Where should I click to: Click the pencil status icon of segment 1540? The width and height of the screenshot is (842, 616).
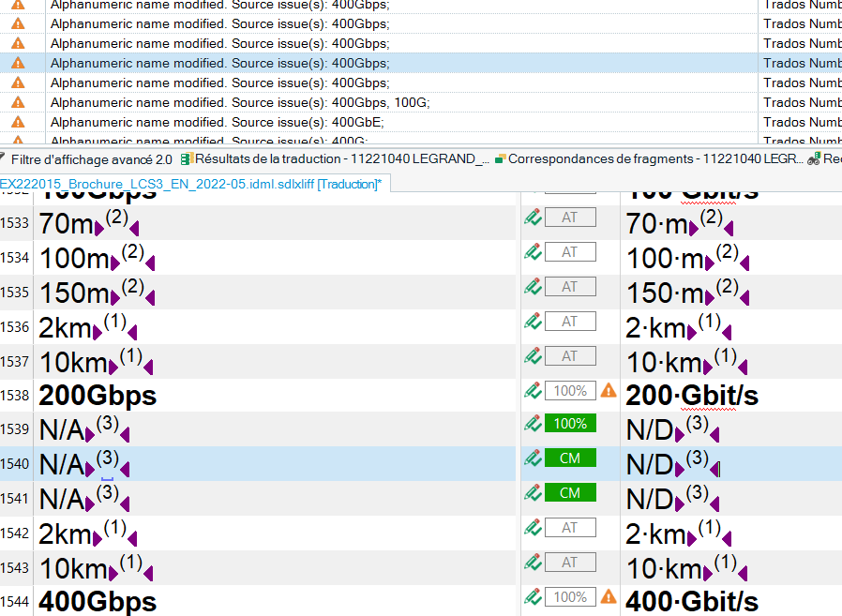(x=533, y=458)
